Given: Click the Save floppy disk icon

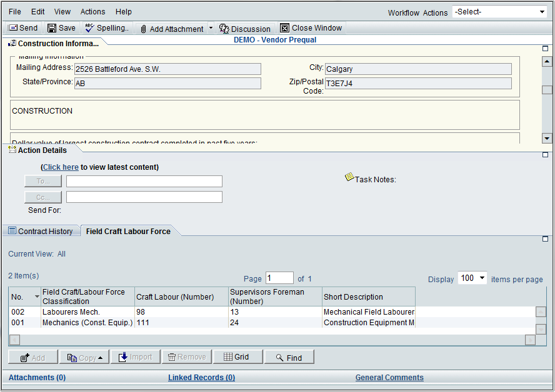Looking at the screenshot, I should coord(52,28).
